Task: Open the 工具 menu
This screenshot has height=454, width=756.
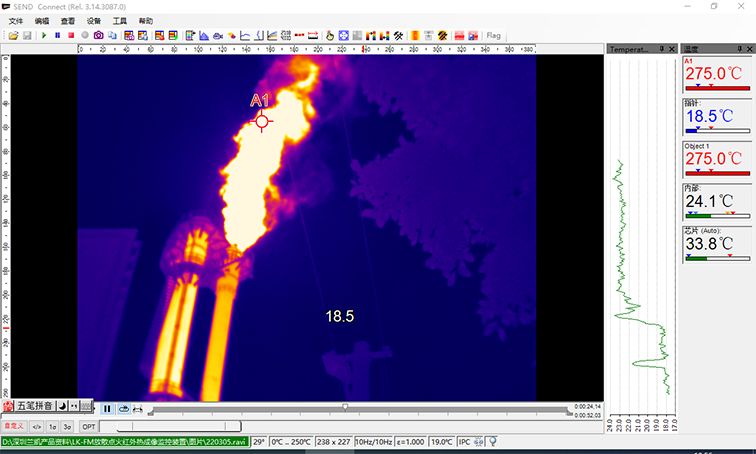Action: click(120, 20)
